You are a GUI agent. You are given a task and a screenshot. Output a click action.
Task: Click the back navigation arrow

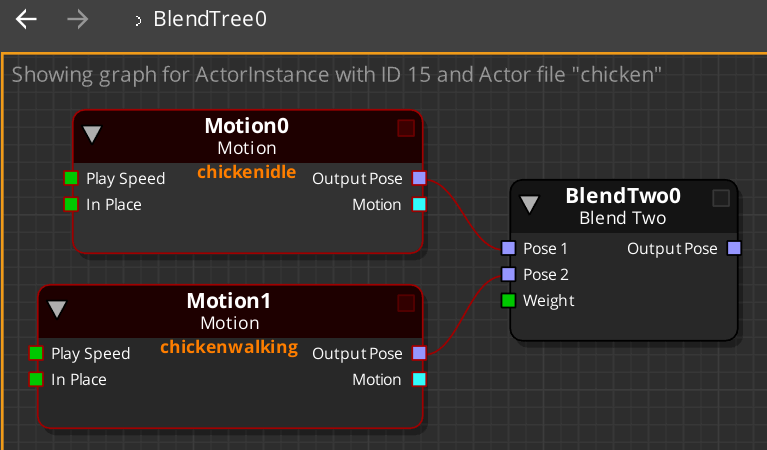pos(26,19)
